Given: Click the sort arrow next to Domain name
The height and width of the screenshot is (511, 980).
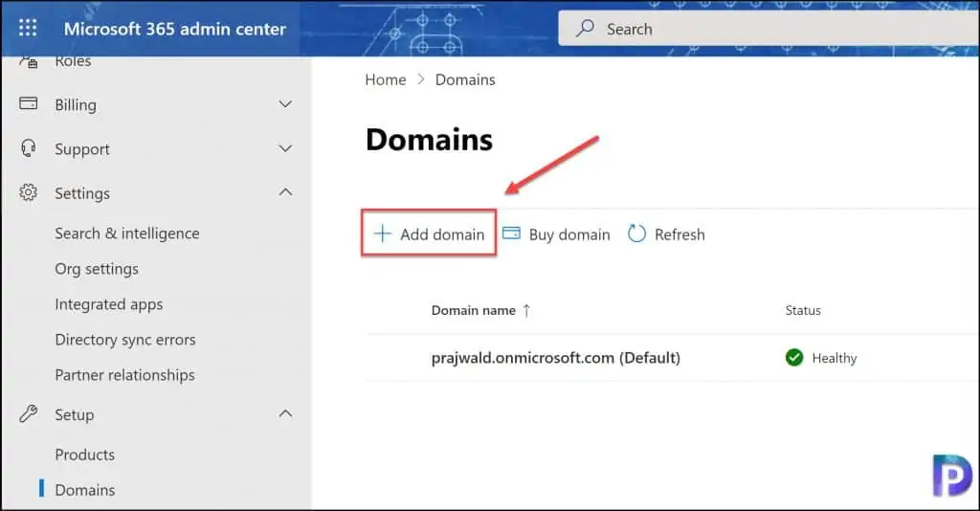Looking at the screenshot, I should point(526,310).
